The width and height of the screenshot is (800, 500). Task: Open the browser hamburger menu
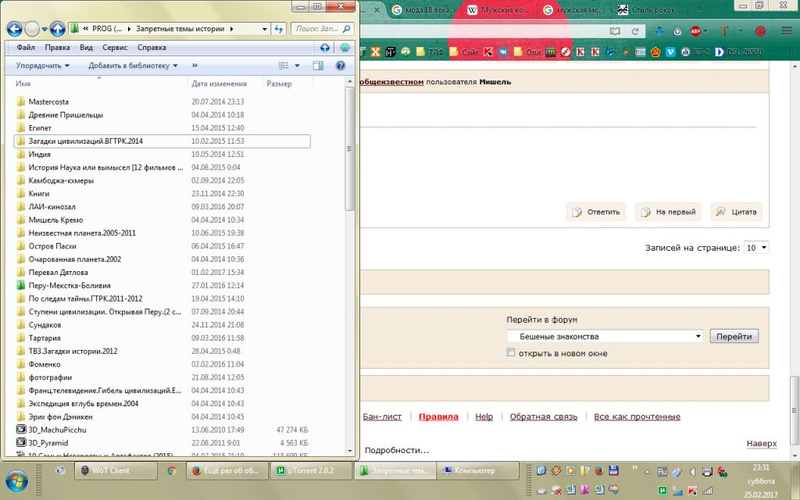pyautogui.click(x=786, y=31)
